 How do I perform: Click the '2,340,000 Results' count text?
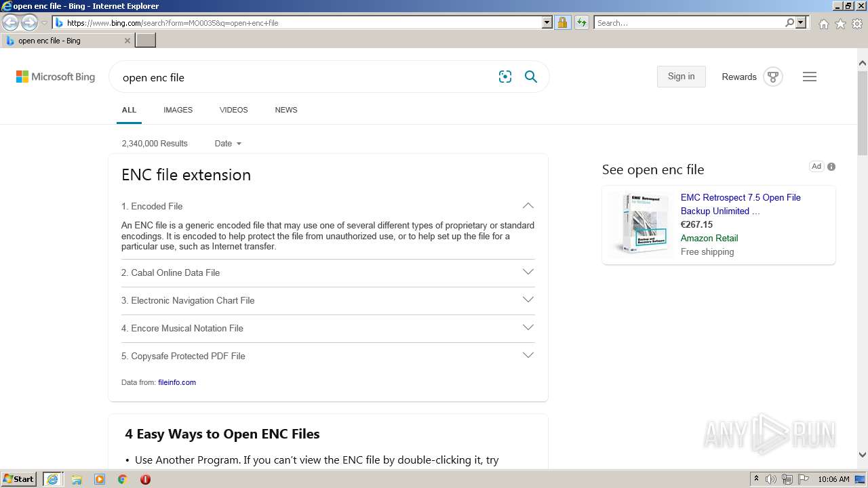155,144
